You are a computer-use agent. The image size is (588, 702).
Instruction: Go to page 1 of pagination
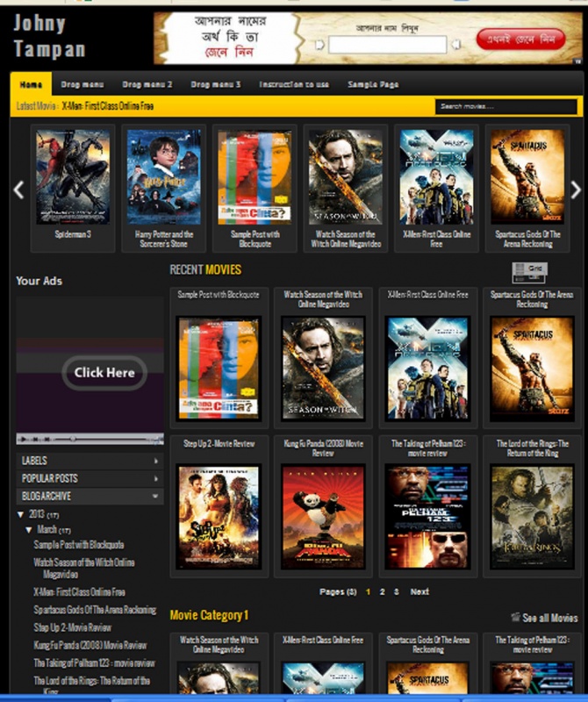(368, 591)
